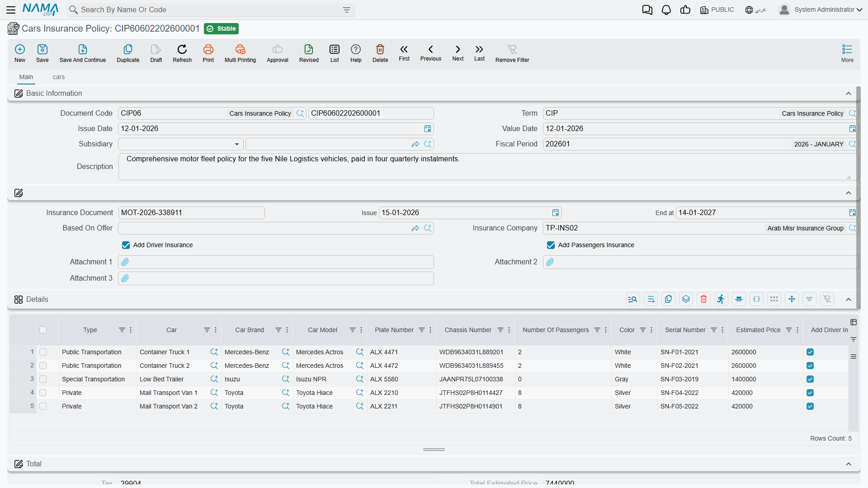Click Remove Filter in toolbar
The image size is (868, 488).
[512, 53]
